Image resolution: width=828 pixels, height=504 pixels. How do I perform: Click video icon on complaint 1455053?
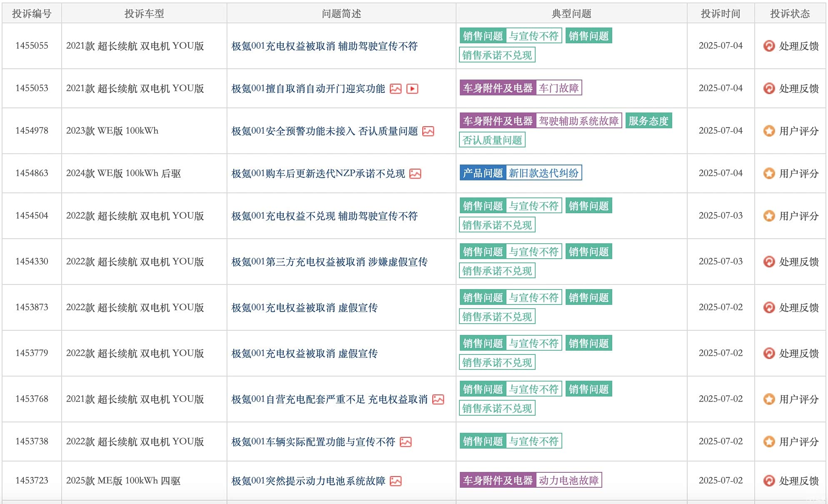412,89
